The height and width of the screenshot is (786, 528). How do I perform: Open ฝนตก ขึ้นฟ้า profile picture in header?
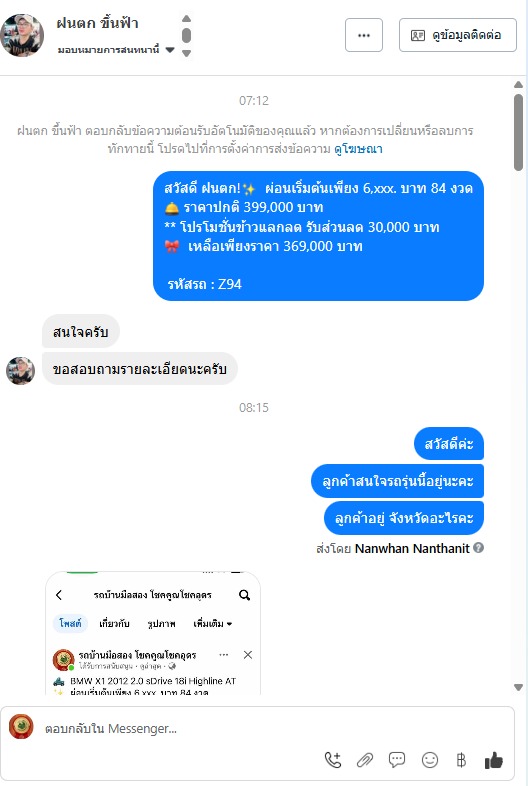pyautogui.click(x=23, y=36)
